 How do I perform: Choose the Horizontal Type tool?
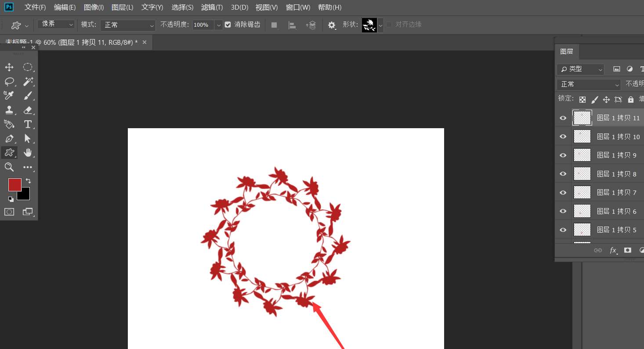click(x=28, y=124)
